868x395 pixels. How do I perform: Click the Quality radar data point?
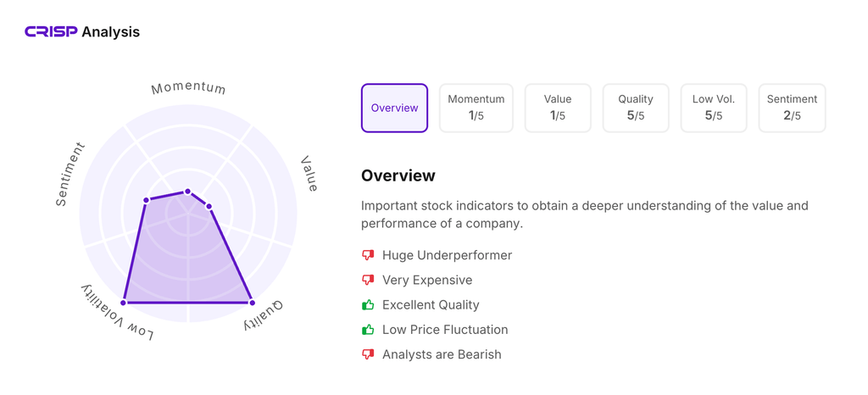pyautogui.click(x=253, y=303)
